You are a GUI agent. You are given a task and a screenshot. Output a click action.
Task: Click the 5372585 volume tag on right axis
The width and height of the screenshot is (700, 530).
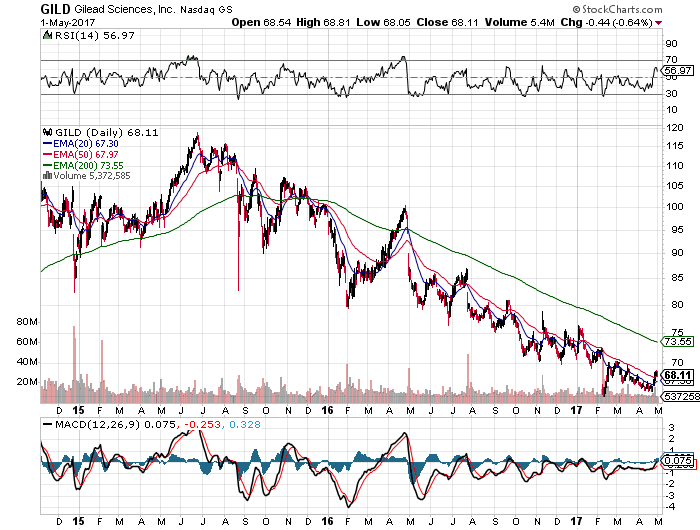(681, 396)
